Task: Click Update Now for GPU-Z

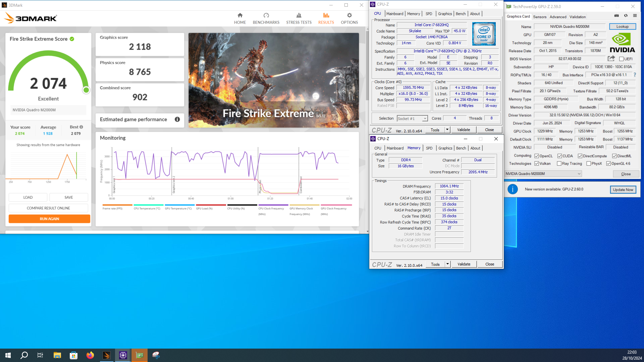Action: point(623,190)
